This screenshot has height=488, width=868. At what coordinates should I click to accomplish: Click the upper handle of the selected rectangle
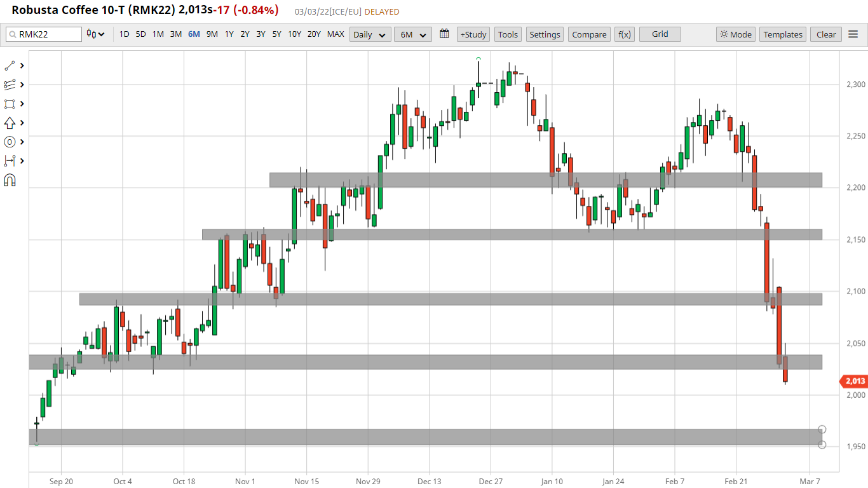(x=822, y=430)
